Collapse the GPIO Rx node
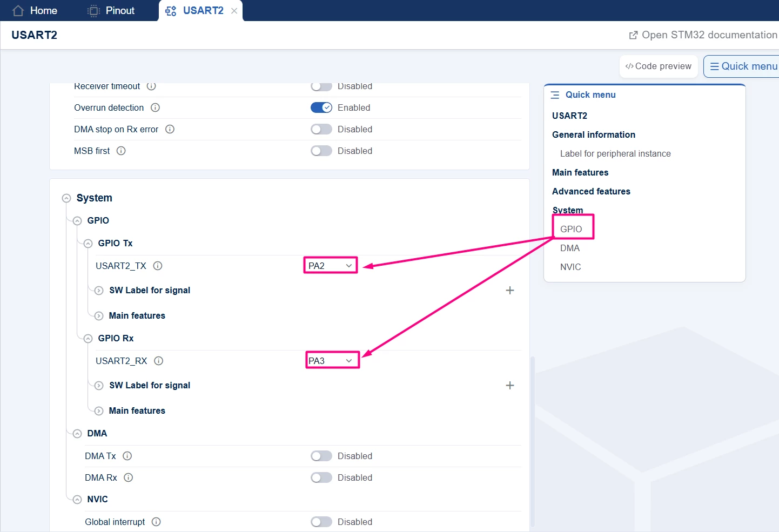779x532 pixels. (88, 339)
